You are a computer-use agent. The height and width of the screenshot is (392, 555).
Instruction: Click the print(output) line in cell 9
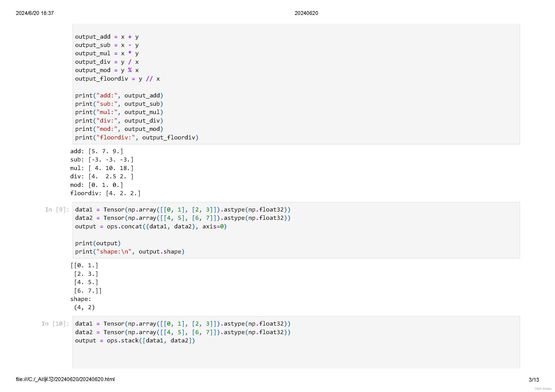98,243
